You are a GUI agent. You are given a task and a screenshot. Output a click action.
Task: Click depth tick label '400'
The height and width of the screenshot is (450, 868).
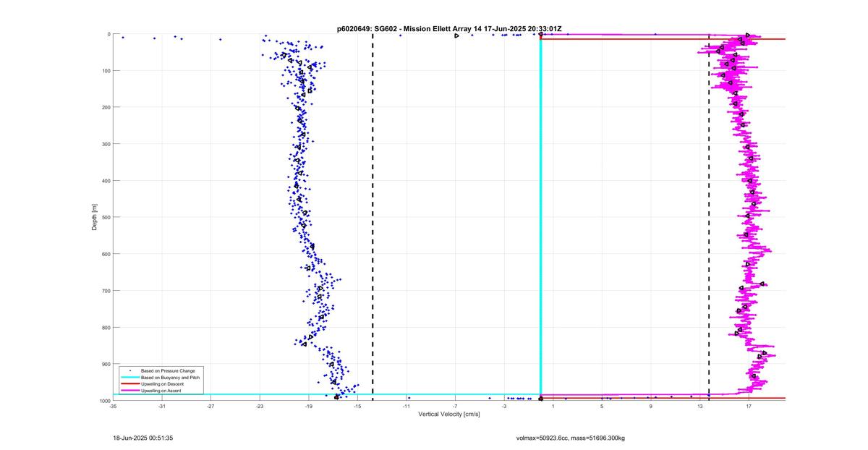point(105,181)
